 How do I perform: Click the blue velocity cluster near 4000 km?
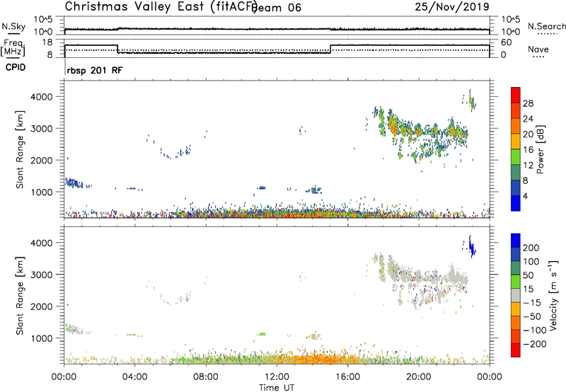(471, 247)
